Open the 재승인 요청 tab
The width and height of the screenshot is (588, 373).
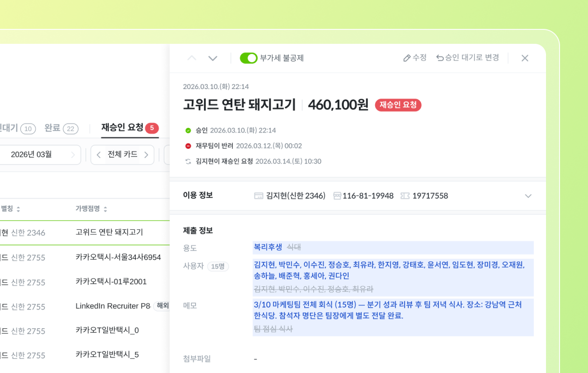[130, 128]
